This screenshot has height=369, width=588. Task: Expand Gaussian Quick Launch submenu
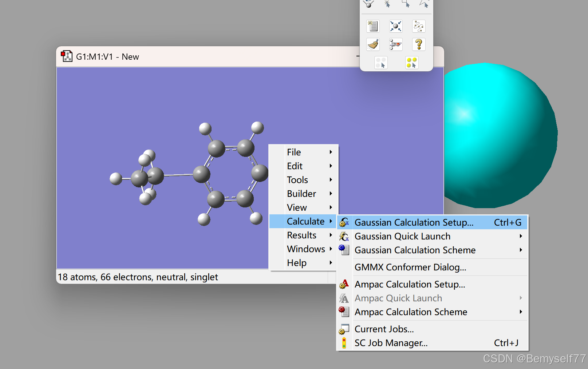click(432, 236)
